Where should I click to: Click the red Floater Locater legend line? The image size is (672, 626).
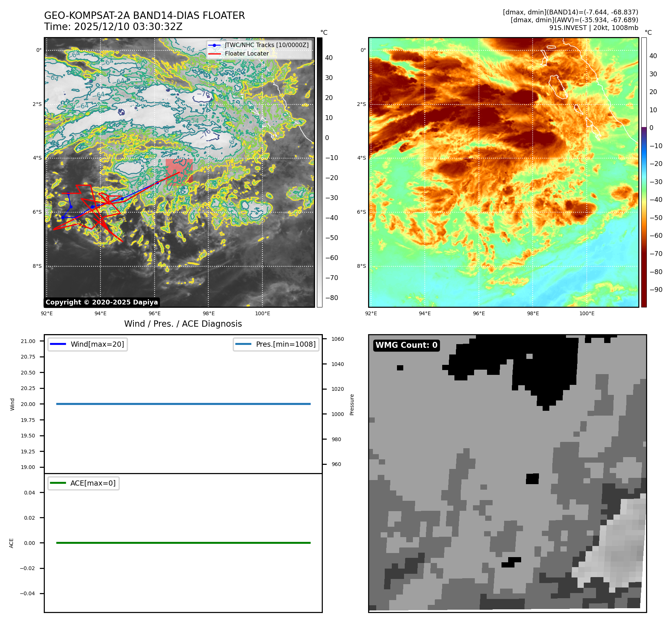coord(214,54)
